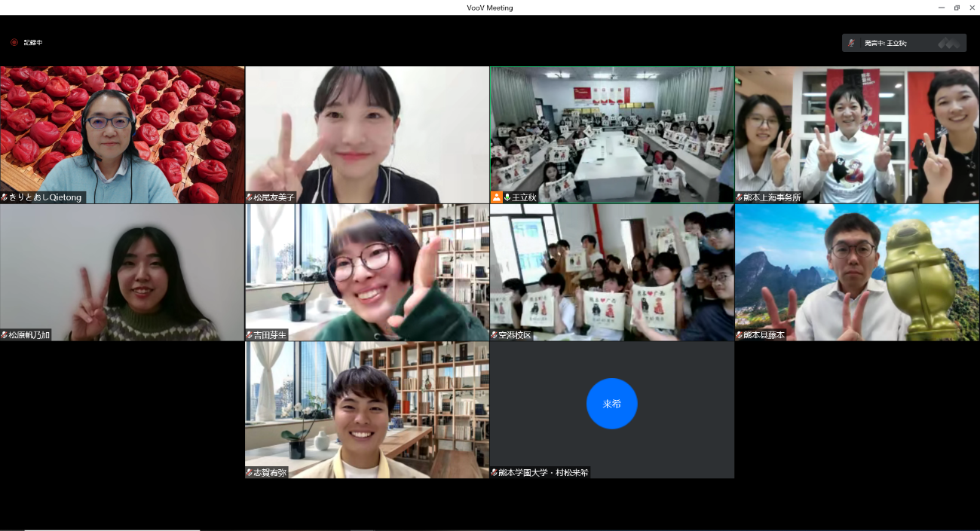This screenshot has height=531, width=980.
Task: Click the muted mic icon beside 熊本上海事務所
Action: pos(740,198)
